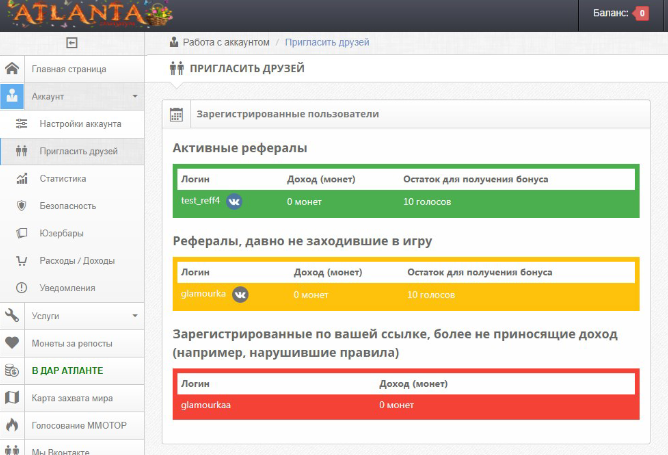
Task: Click Зарегистрированные пользователи panel title
Action: 288,114
